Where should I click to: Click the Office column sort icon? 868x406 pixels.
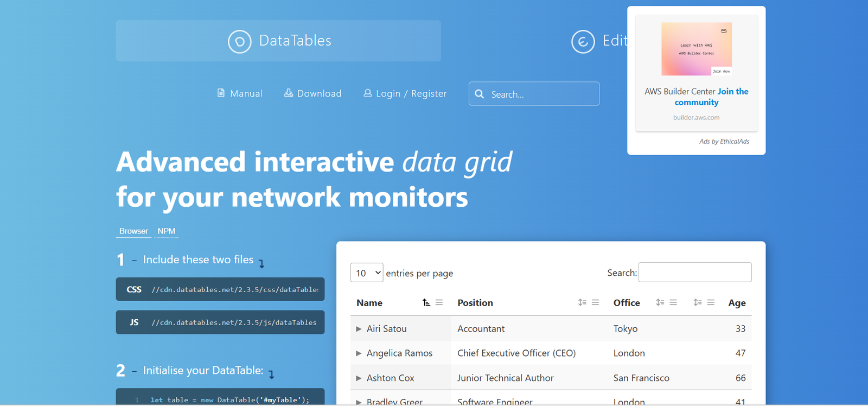(x=660, y=303)
